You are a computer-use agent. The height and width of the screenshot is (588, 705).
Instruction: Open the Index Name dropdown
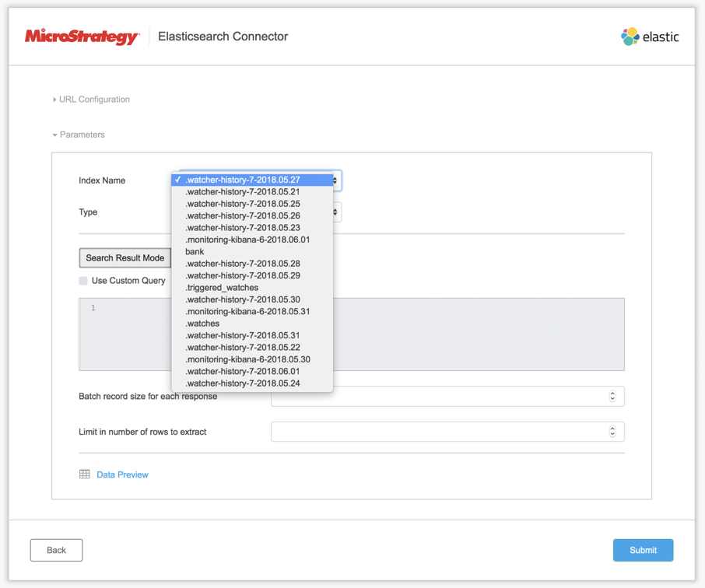(x=335, y=180)
